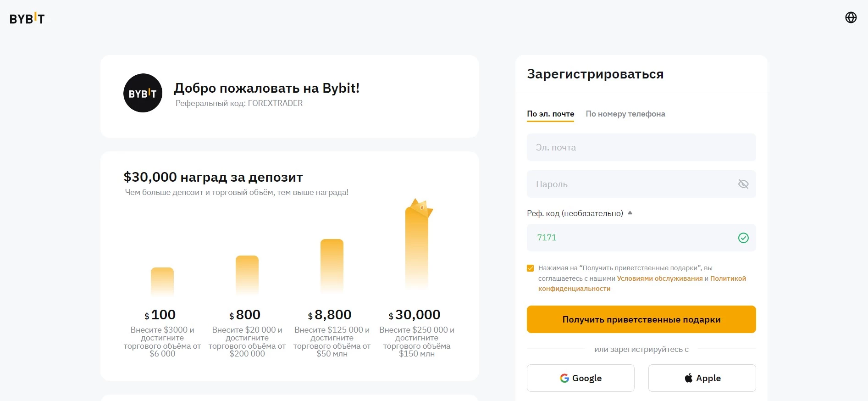868x401 pixels.
Task: Collapse the referral code section arrow
Action: [630, 213]
